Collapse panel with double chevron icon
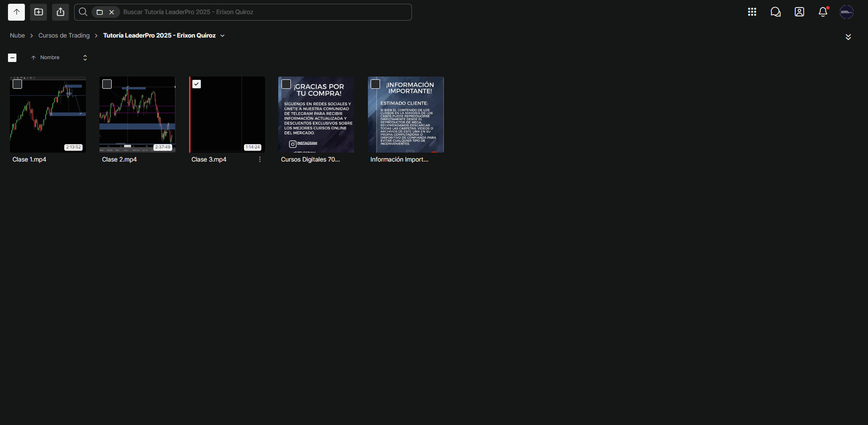Image resolution: width=868 pixels, height=425 pixels. tap(848, 37)
